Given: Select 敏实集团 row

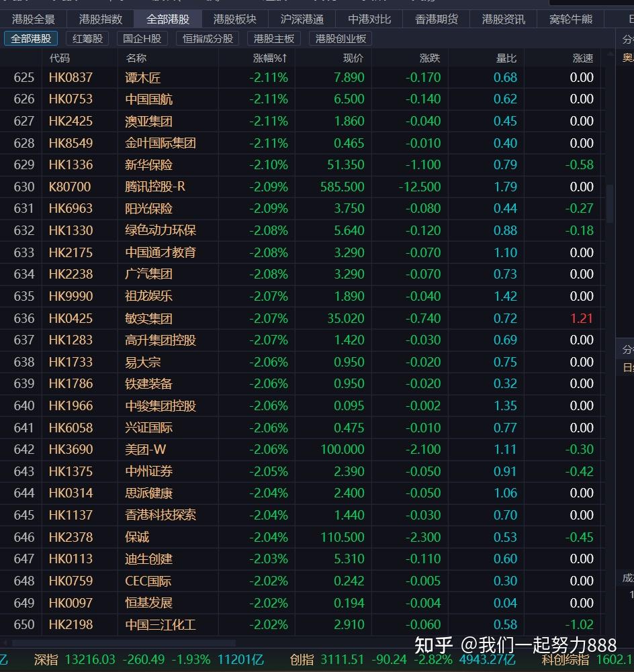Looking at the screenshot, I should pyautogui.click(x=302, y=318).
